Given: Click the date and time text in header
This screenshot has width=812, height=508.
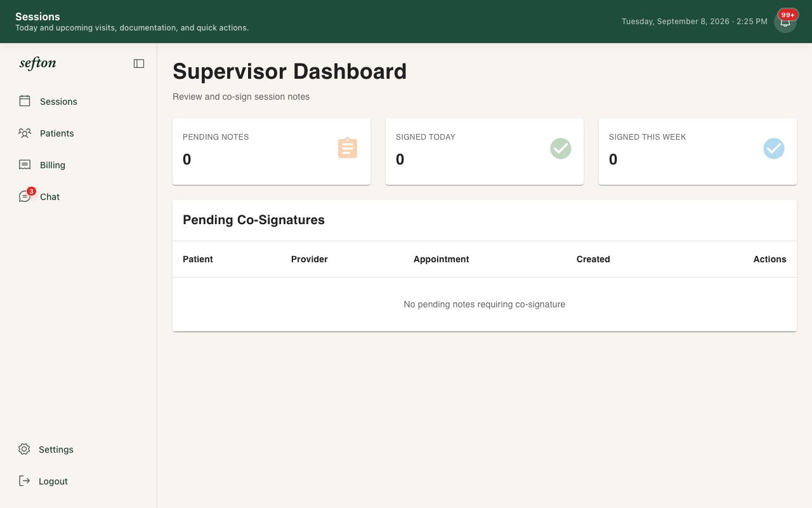Looking at the screenshot, I should 695,22.
